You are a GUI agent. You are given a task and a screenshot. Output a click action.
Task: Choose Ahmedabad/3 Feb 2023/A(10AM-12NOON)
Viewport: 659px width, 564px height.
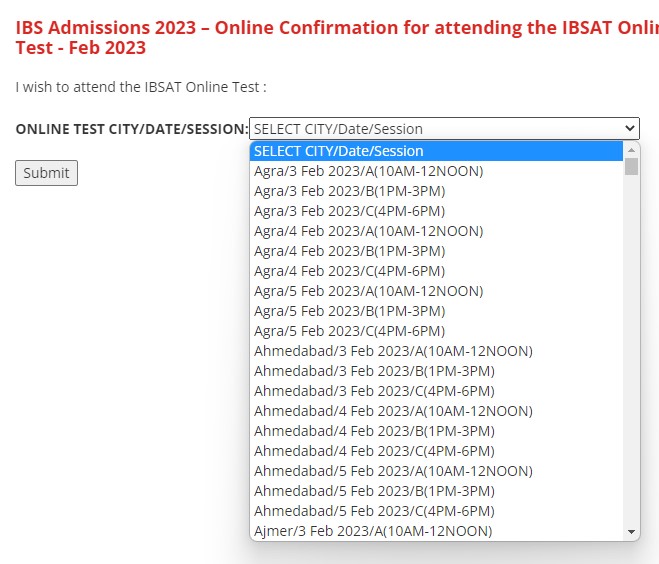click(393, 351)
